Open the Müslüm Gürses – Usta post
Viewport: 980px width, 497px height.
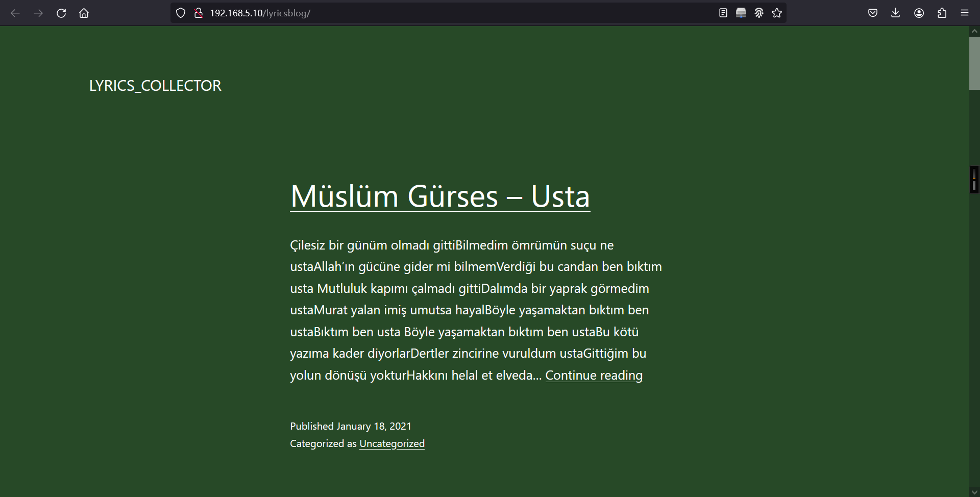pos(440,196)
